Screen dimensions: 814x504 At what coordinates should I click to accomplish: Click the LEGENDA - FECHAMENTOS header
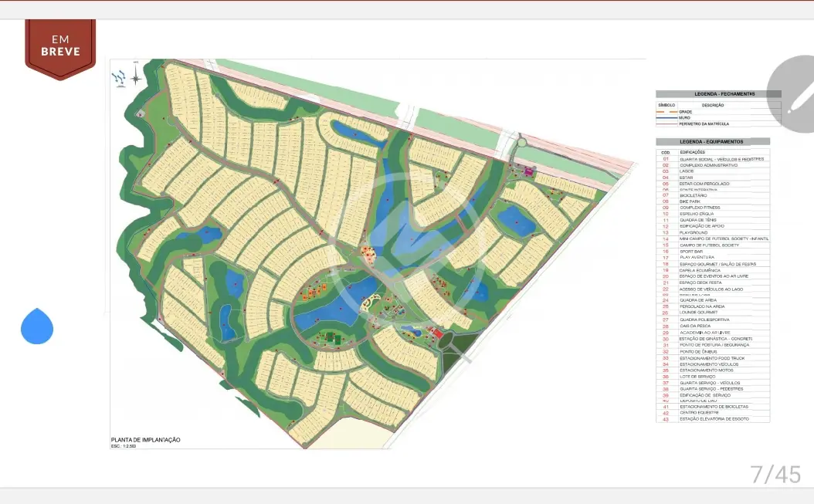point(718,94)
